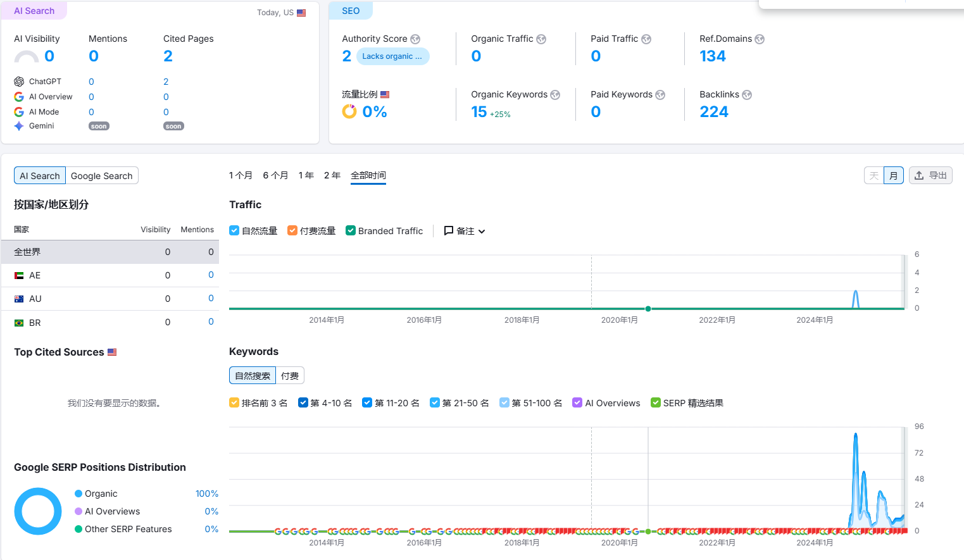Switch to the Google Search tab
The width and height of the screenshot is (964, 560).
click(101, 176)
